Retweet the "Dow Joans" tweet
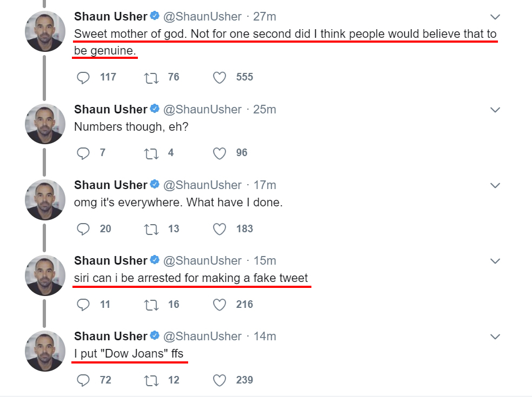The height and width of the screenshot is (397, 532). click(x=151, y=380)
